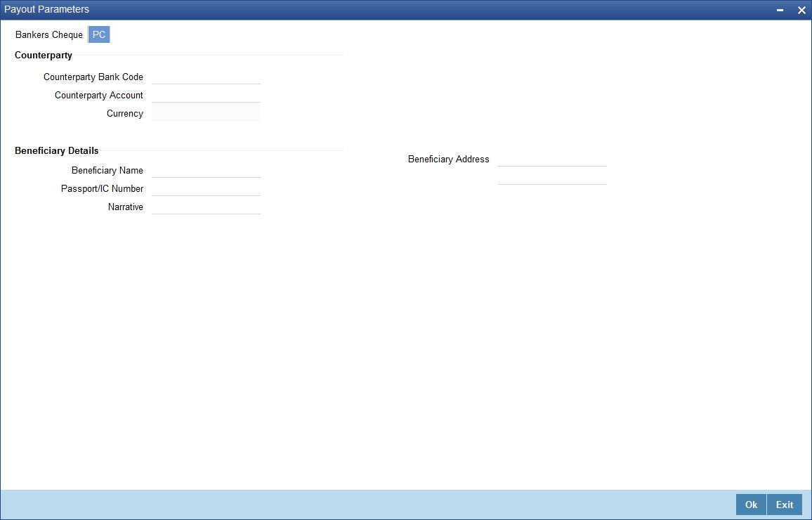The image size is (812, 520).
Task: Click the Beneficiary Name field
Action: coord(206,170)
